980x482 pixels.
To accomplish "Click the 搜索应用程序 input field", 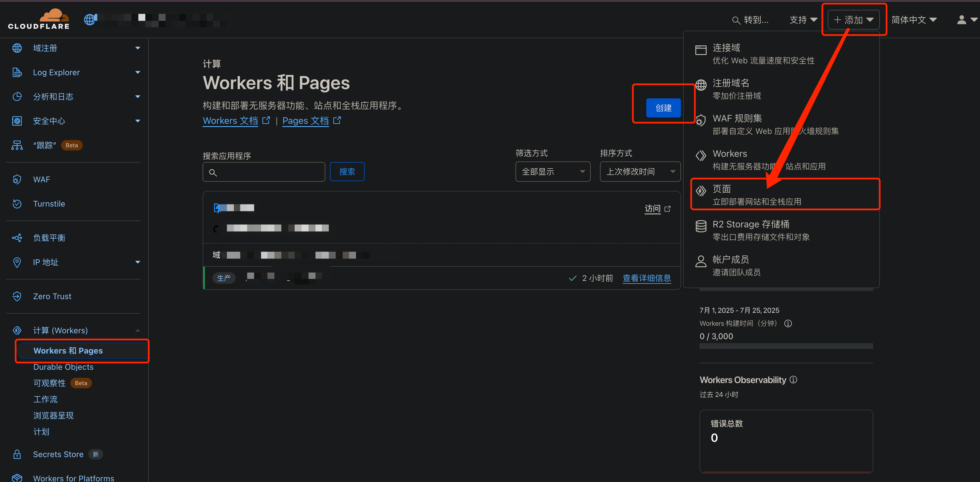I will tap(264, 172).
